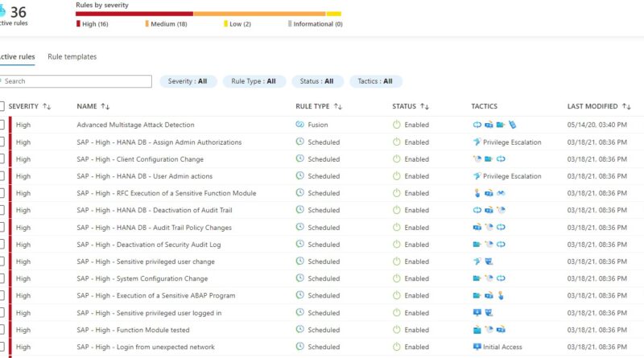Click first tactic icon for Sensitive privileged user logged in

[x=477, y=312]
